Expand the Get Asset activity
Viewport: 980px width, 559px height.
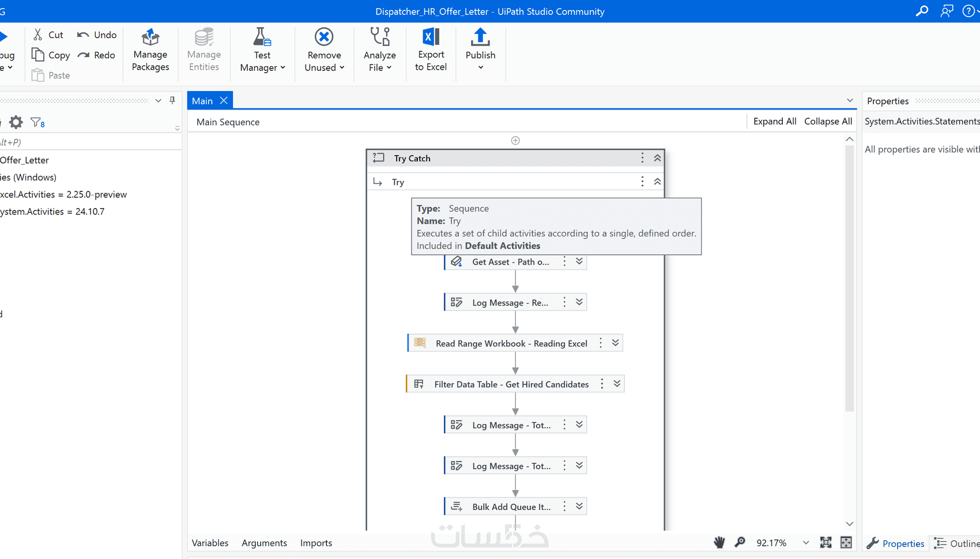[579, 262]
